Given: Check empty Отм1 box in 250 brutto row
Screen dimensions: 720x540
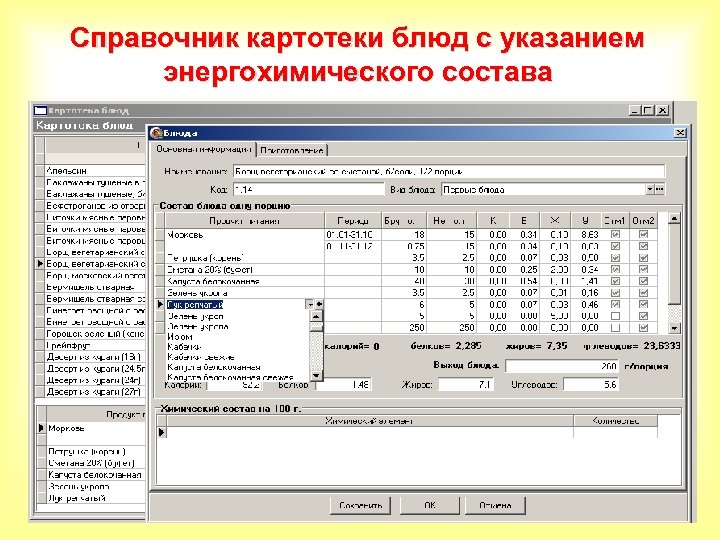Looking at the screenshot, I should [615, 328].
